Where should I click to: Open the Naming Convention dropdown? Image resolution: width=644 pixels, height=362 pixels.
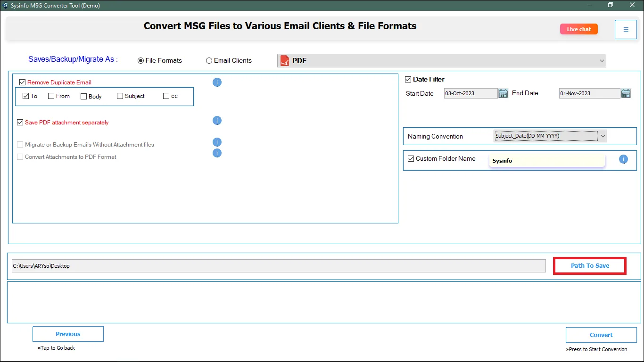[550, 136]
